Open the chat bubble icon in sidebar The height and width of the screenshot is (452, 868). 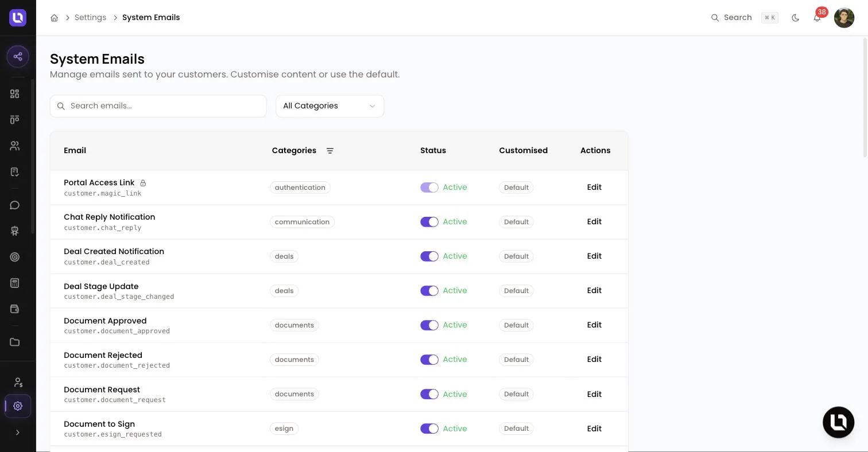click(x=15, y=205)
